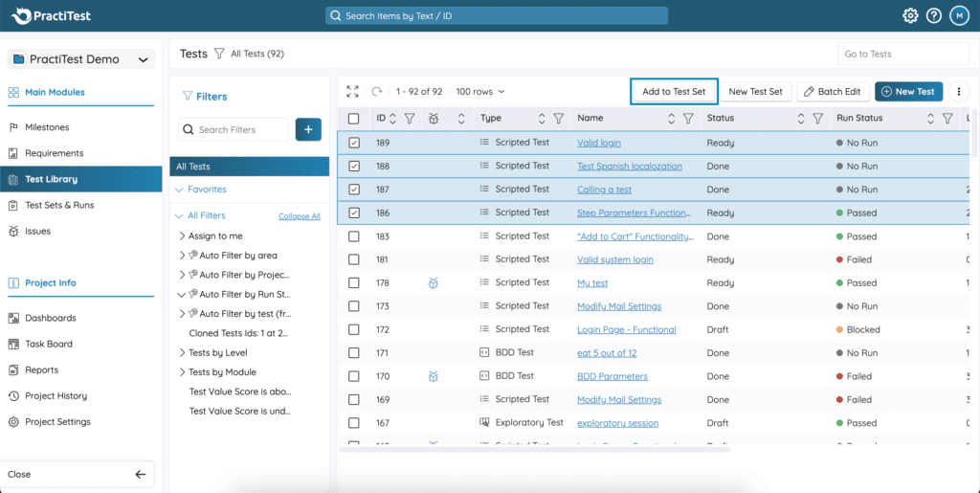Click the filter icon in Name column
The image size is (980, 493).
[x=687, y=119]
